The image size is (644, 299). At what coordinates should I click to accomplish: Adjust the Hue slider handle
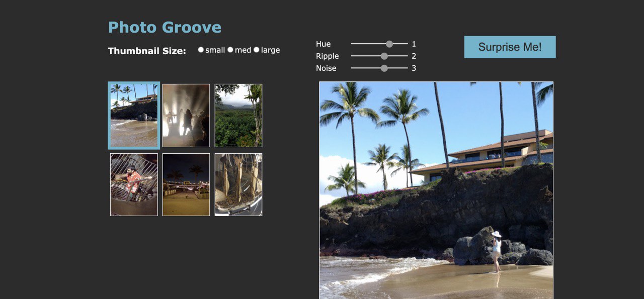(x=389, y=44)
